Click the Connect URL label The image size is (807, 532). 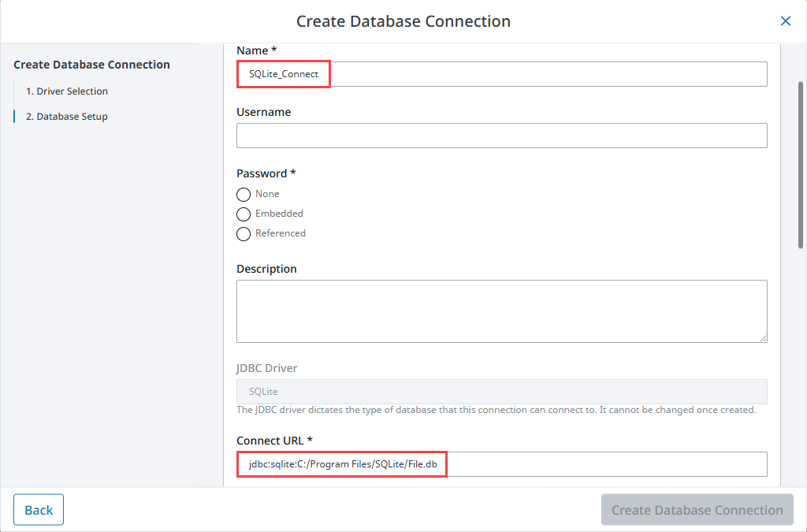pos(275,440)
